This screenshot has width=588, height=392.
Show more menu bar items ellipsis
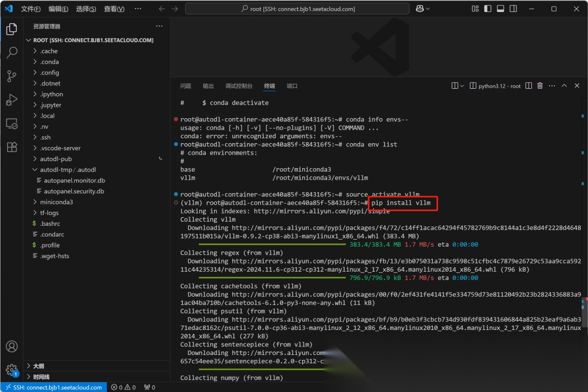coord(138,9)
